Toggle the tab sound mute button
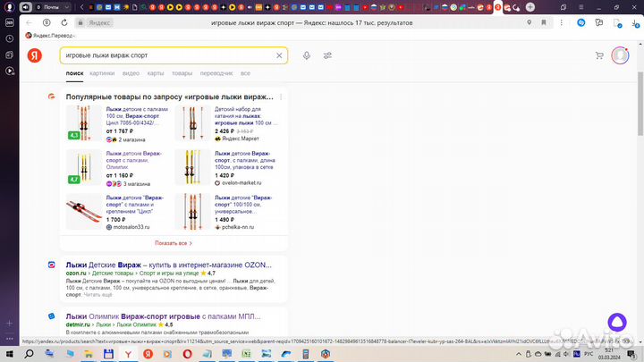This screenshot has height=362, width=644. coord(25,7)
